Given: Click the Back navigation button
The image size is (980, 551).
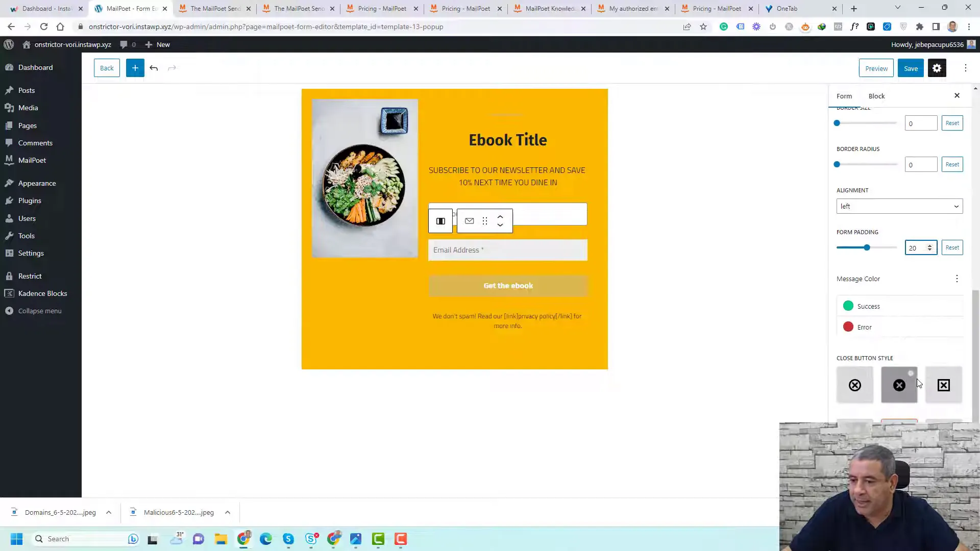Looking at the screenshot, I should (x=106, y=67).
